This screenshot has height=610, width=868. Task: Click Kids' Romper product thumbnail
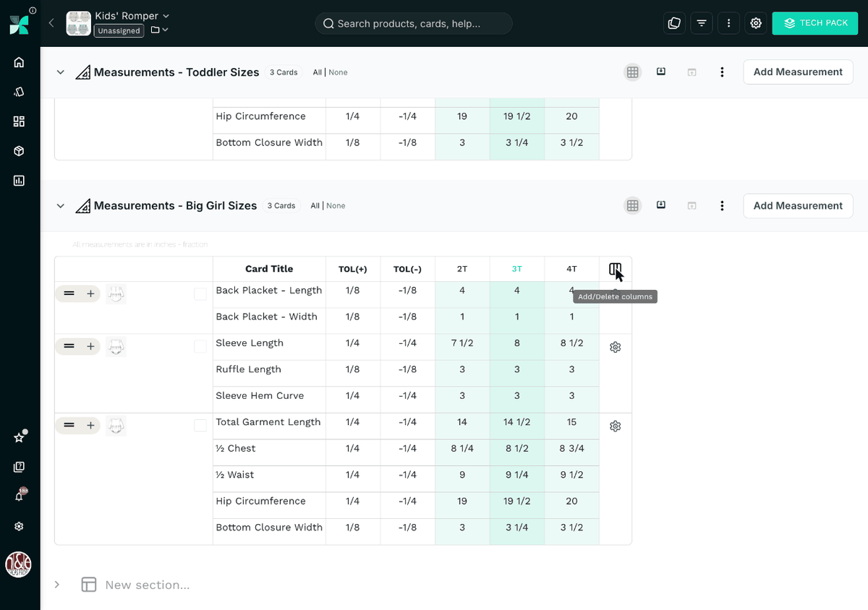(x=79, y=23)
